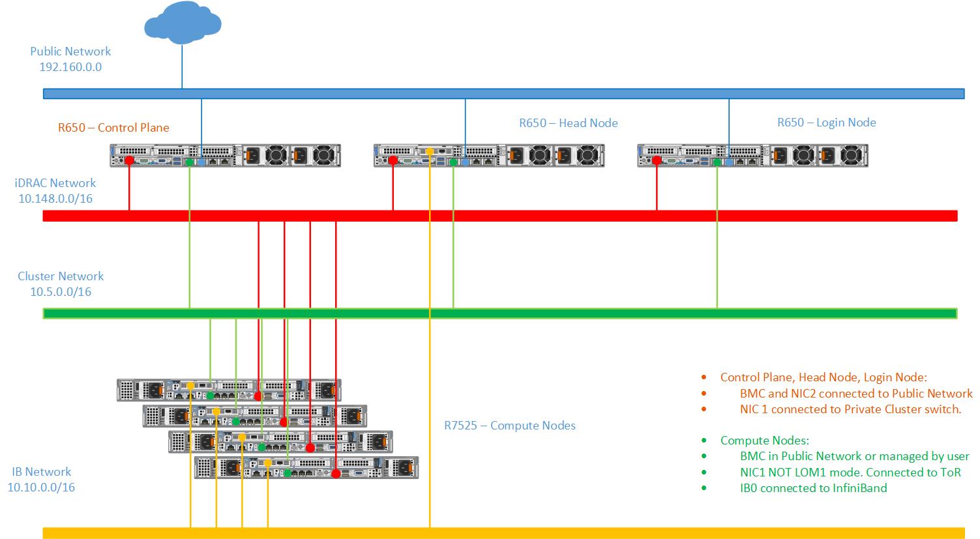Select the IB Network 10.10.0.0/16 label
Viewport: 980px width, 539px height.
42,479
